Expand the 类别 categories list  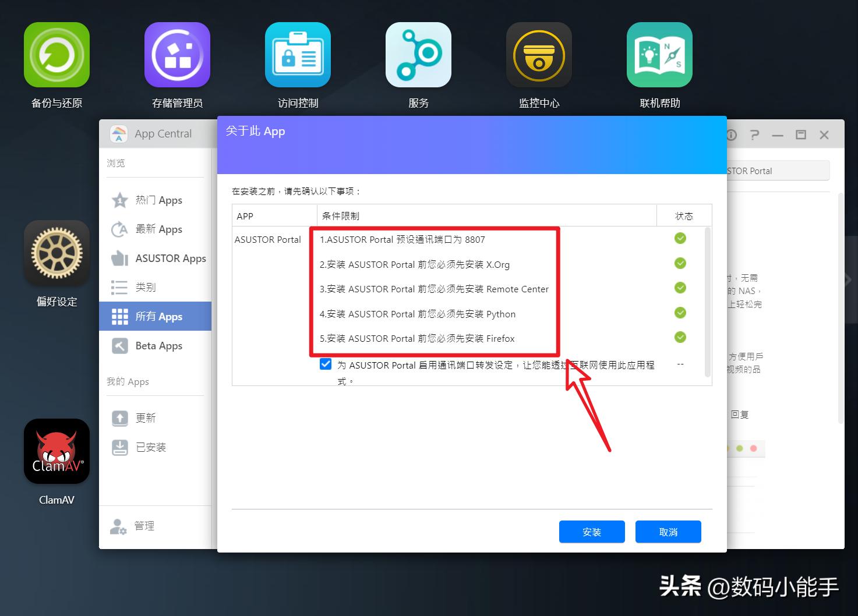(145, 287)
